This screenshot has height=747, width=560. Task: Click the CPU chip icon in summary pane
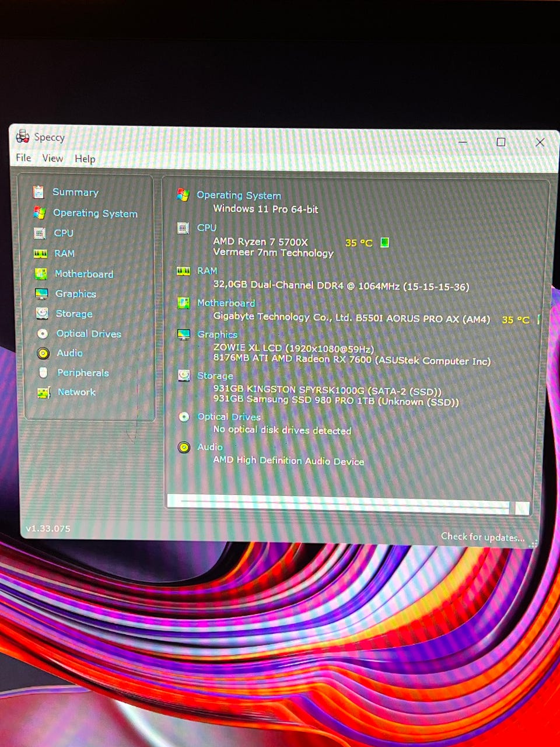183,228
